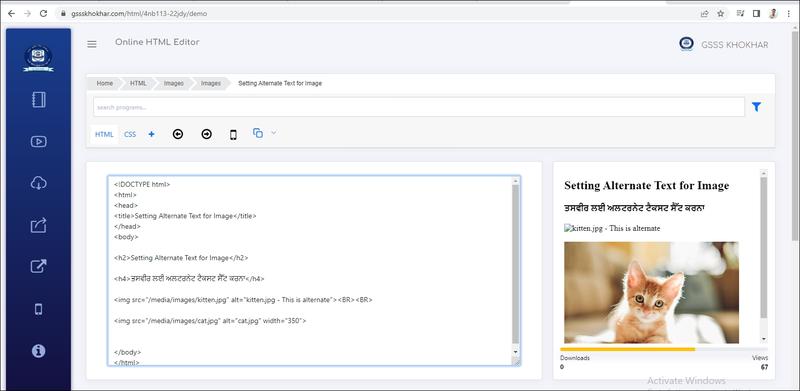Add new tab with plus icon
800x391 pixels.
pos(152,134)
